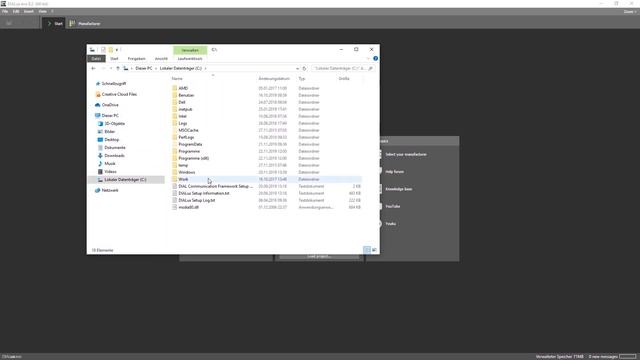This screenshot has width=640, height=360.
Task: Open 3D-Objekte in the navigation pane
Action: pos(115,123)
